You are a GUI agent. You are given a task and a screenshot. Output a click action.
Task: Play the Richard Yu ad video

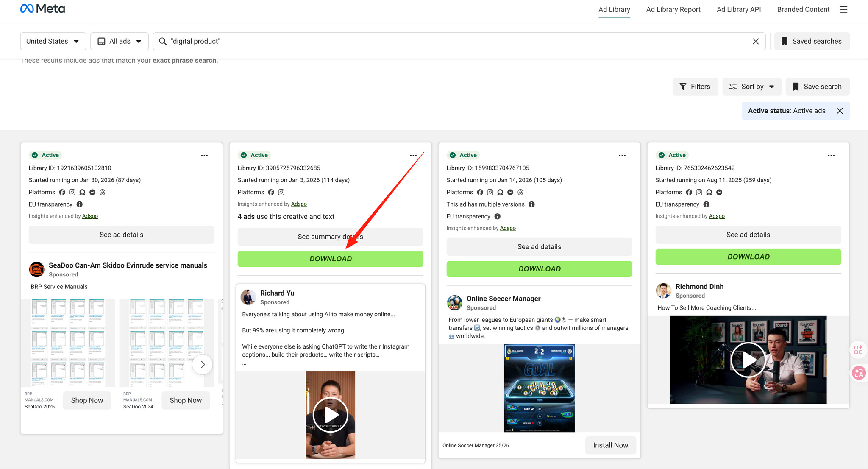pos(330,415)
